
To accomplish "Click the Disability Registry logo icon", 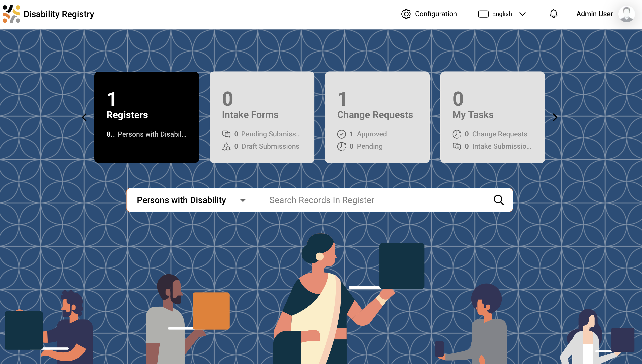I will pos(11,14).
